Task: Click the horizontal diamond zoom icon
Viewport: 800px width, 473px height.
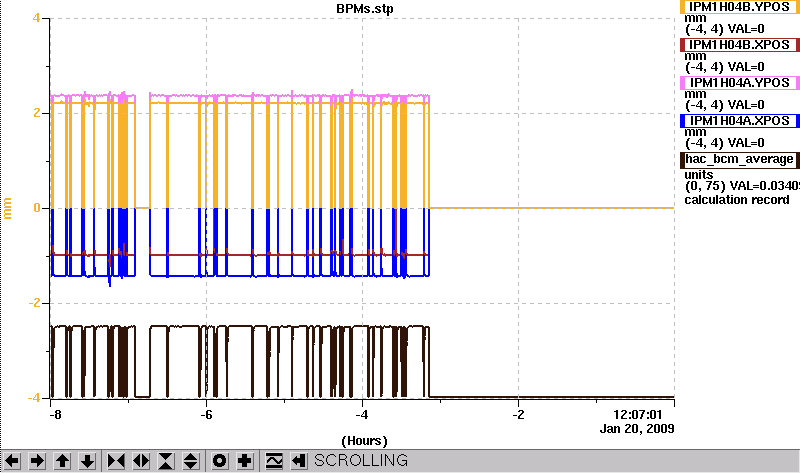Action: click(141, 461)
